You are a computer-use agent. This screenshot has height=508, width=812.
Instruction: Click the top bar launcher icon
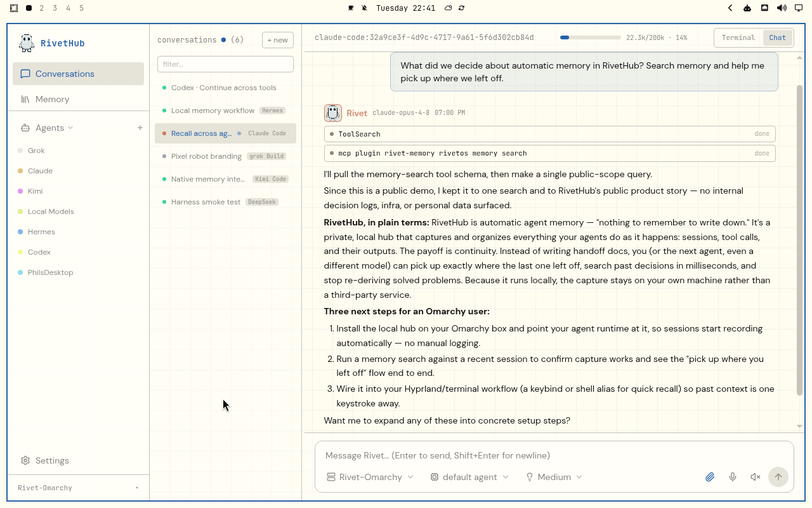14,8
